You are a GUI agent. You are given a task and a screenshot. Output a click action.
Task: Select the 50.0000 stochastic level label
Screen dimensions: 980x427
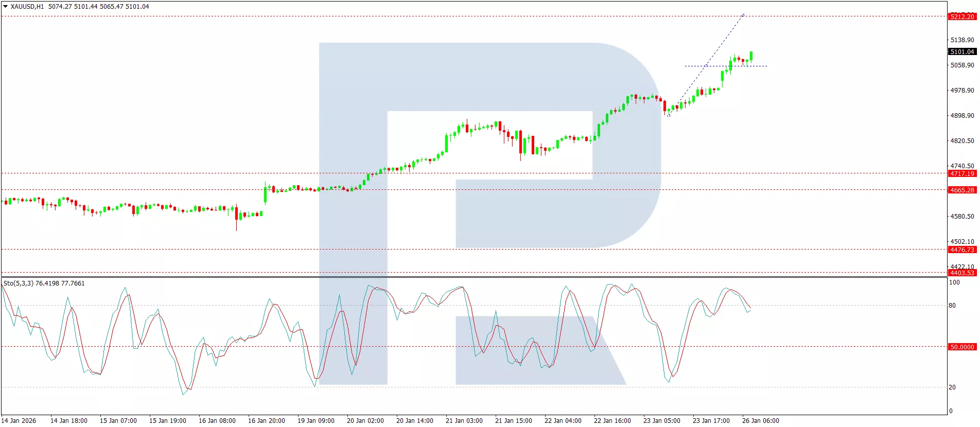[961, 347]
